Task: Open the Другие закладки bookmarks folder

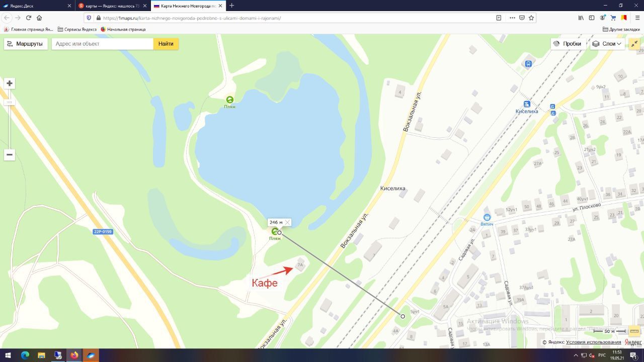Action: (621, 29)
